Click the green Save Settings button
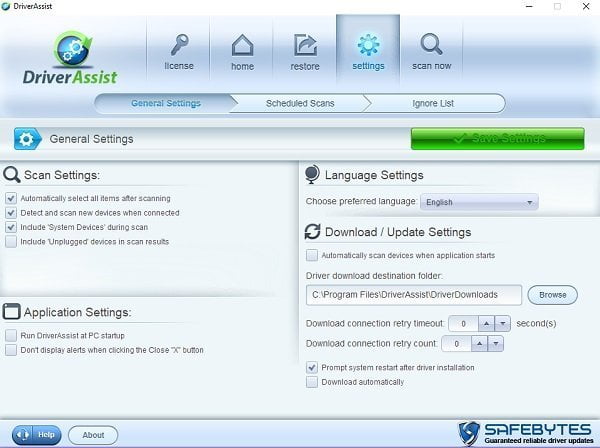This screenshot has width=600, height=448. [x=497, y=138]
